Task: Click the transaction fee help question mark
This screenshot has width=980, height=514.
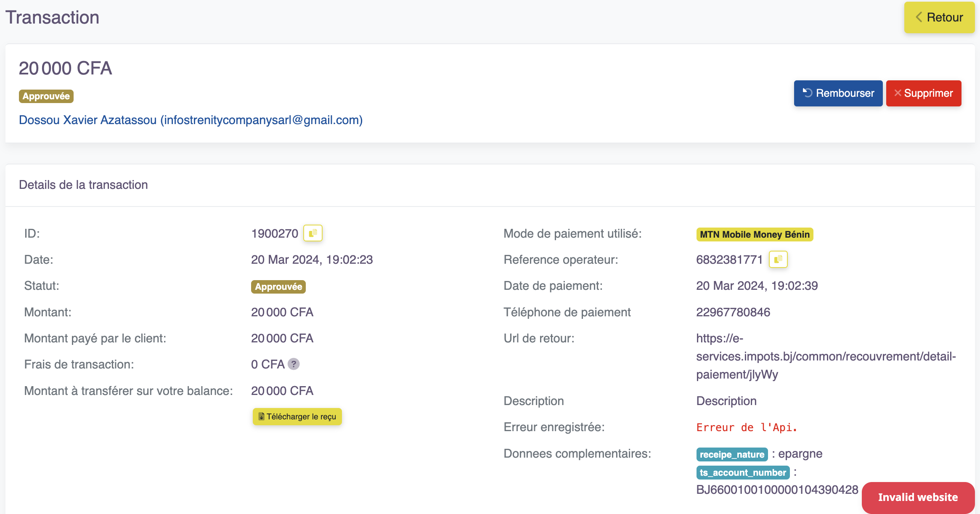Action: [294, 364]
